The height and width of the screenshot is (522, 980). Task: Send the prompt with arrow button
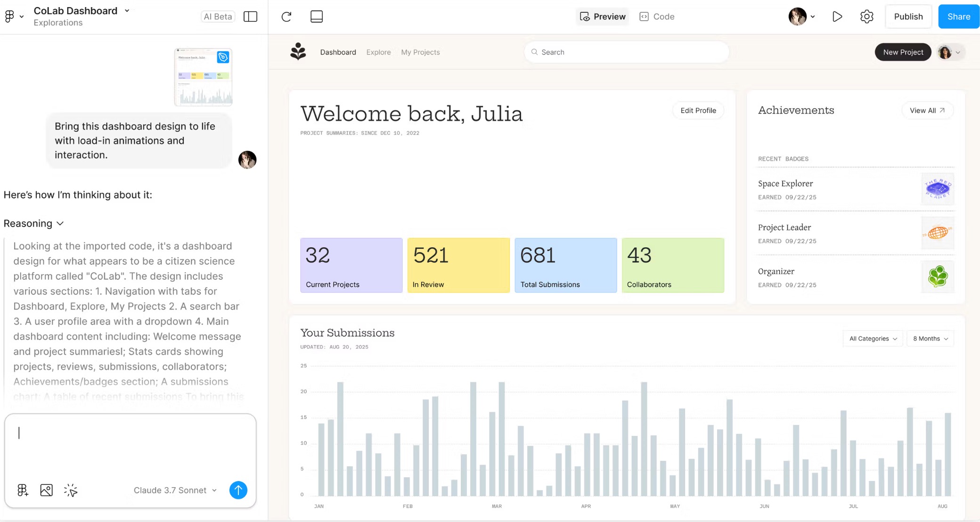coord(238,490)
